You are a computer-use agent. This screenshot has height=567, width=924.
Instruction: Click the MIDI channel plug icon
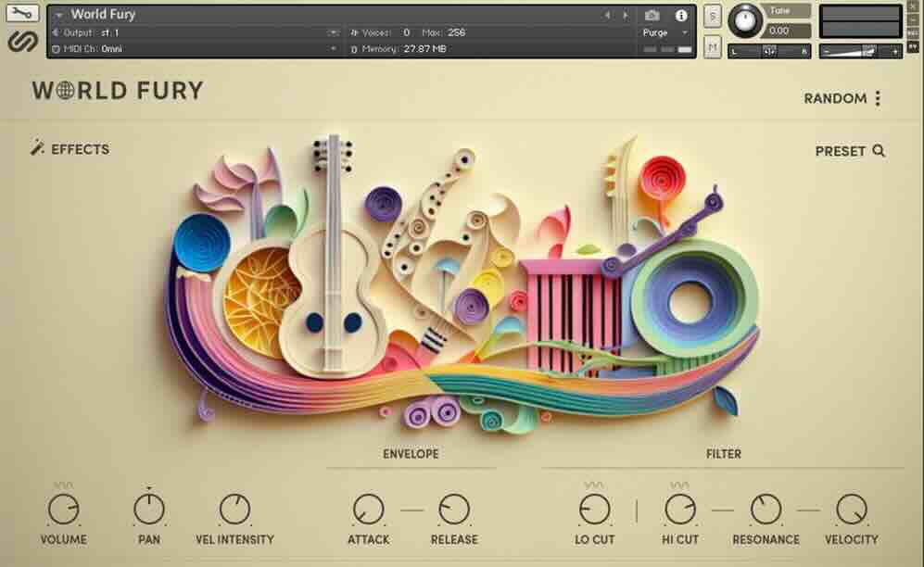56,49
